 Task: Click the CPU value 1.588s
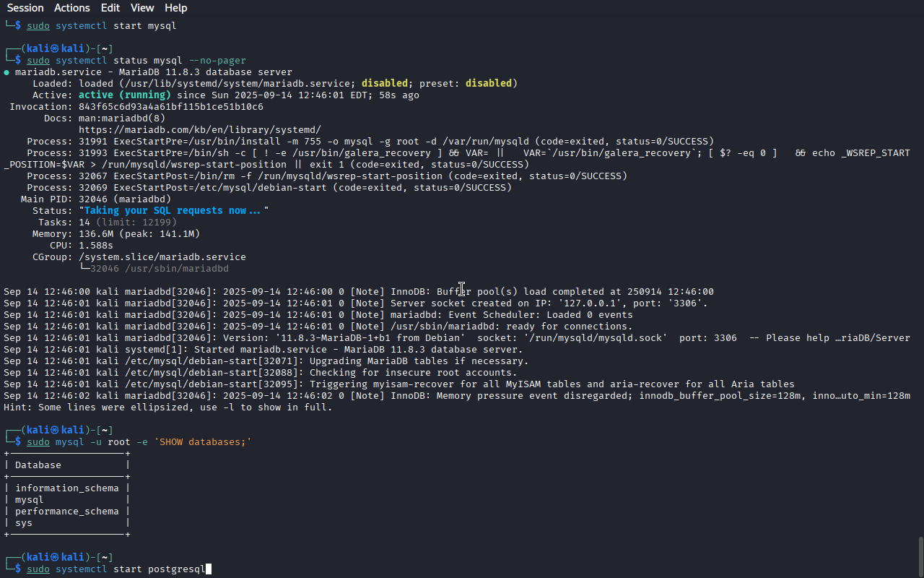click(96, 245)
